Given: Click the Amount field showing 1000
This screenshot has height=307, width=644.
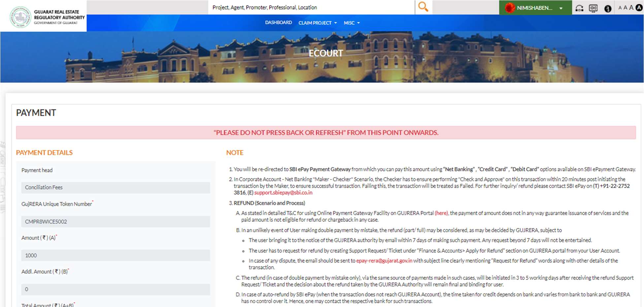Looking at the screenshot, I should 115,255.
